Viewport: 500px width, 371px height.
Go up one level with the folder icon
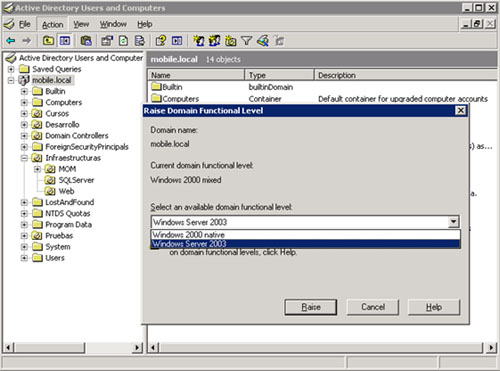click(x=48, y=41)
